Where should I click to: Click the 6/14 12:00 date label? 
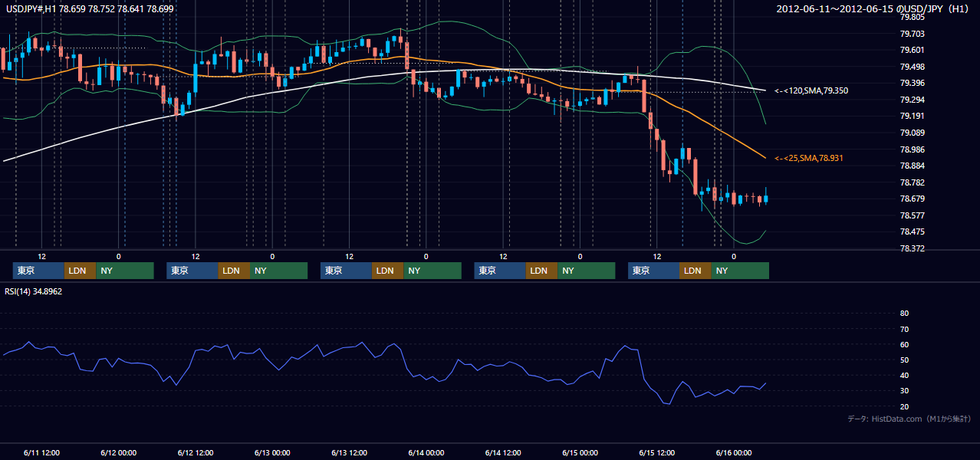coord(503,452)
